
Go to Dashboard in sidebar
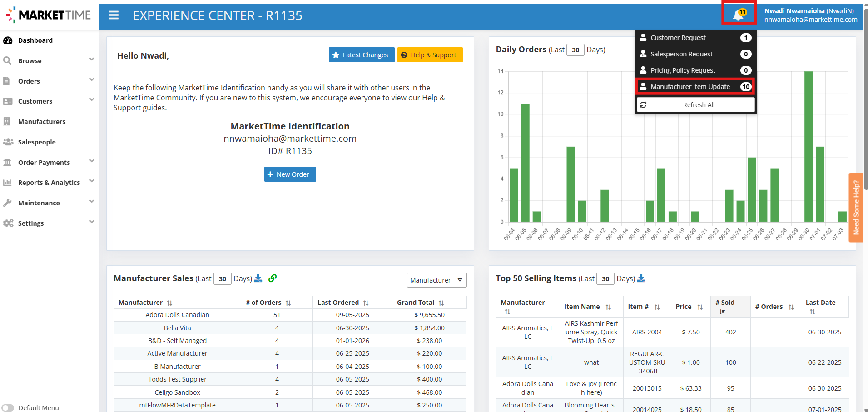(35, 40)
